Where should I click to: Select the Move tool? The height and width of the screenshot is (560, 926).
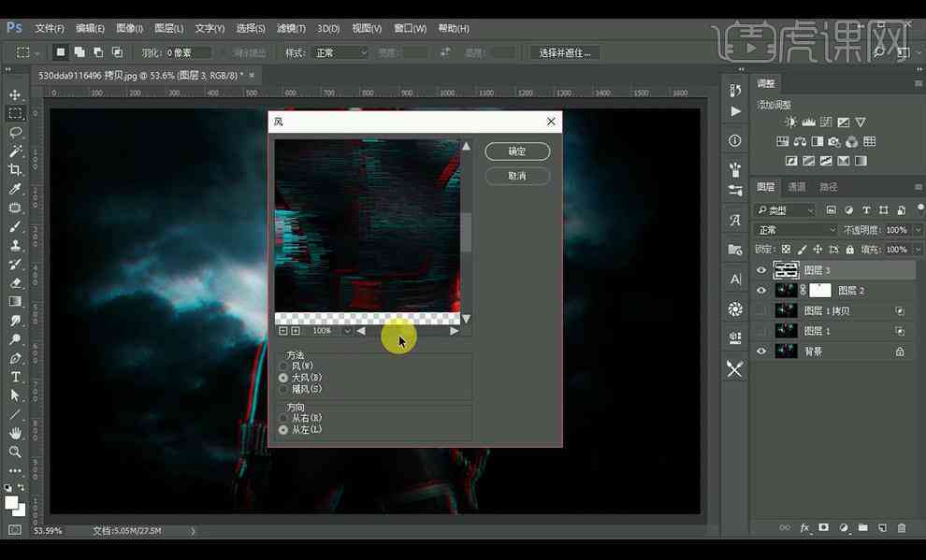tap(15, 94)
